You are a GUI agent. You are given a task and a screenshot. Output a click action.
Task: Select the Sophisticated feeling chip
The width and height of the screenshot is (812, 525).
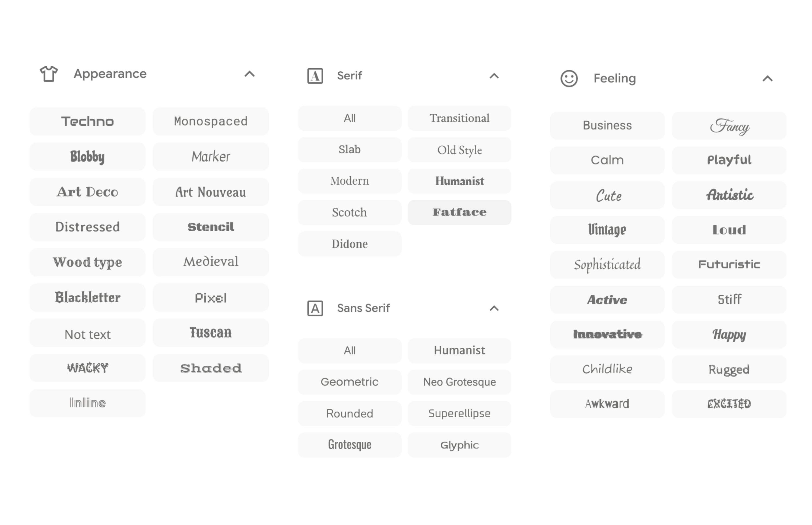click(x=607, y=265)
